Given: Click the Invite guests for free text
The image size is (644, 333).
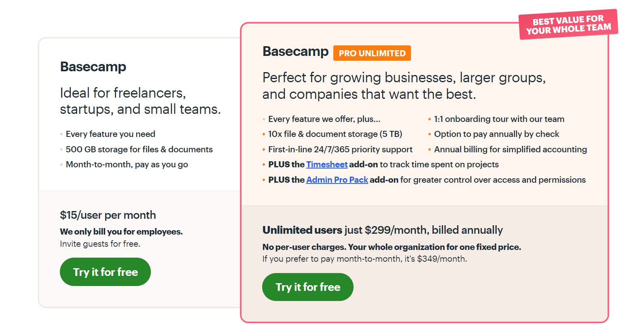Looking at the screenshot, I should pyautogui.click(x=100, y=244).
